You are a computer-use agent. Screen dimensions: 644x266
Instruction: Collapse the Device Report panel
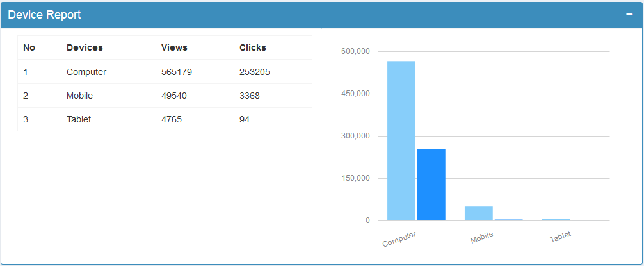(629, 15)
